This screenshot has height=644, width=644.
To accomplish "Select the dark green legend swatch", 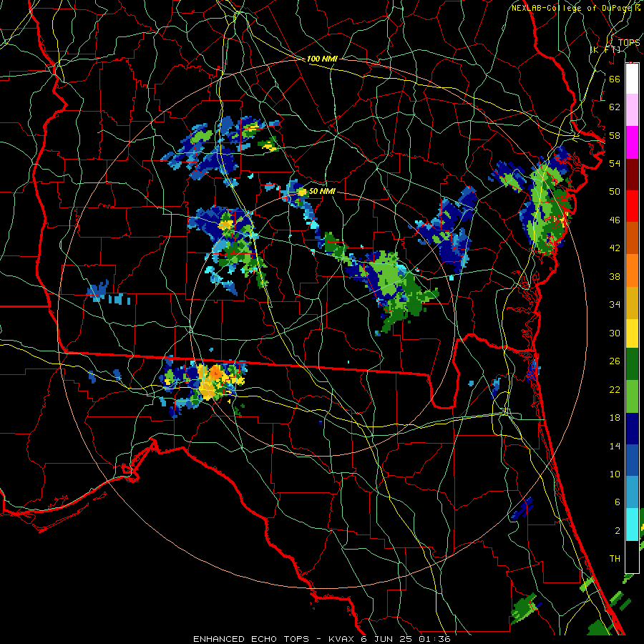I will pos(632,364).
